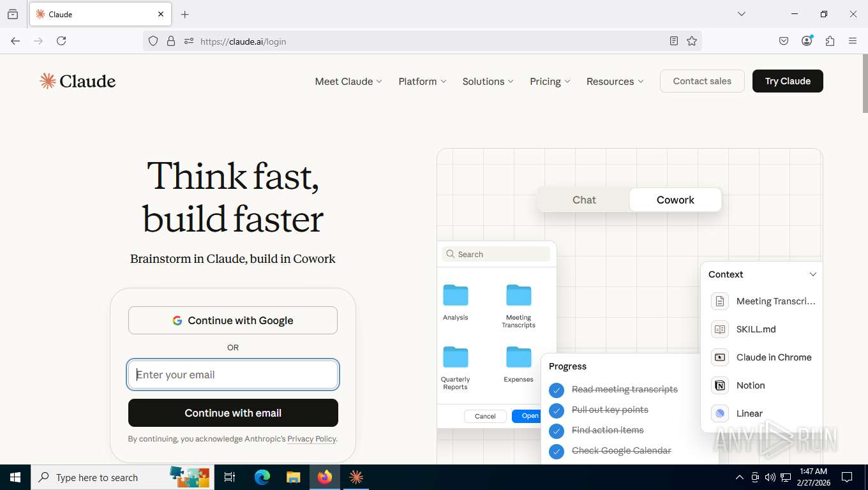This screenshot has width=868, height=490.
Task: Click the Linear icon in Context
Action: (720, 413)
